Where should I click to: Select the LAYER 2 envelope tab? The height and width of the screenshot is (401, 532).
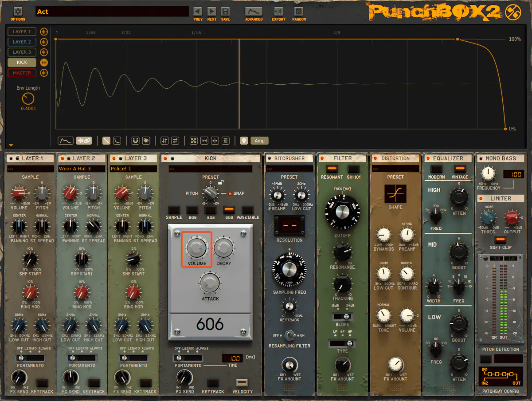click(22, 42)
